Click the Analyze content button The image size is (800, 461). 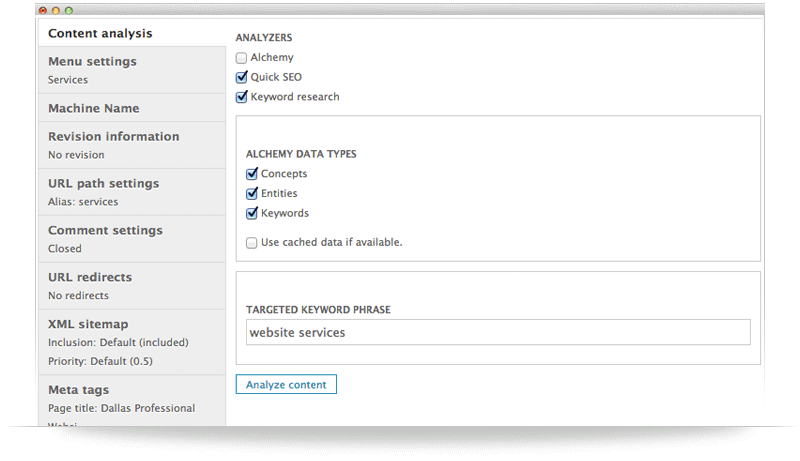coord(286,385)
